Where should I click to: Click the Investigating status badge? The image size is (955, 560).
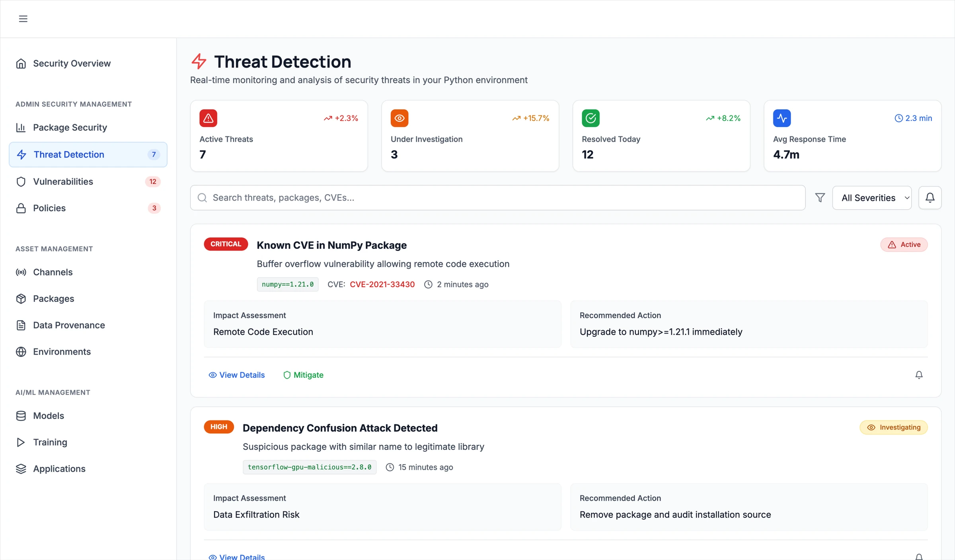[x=894, y=428]
